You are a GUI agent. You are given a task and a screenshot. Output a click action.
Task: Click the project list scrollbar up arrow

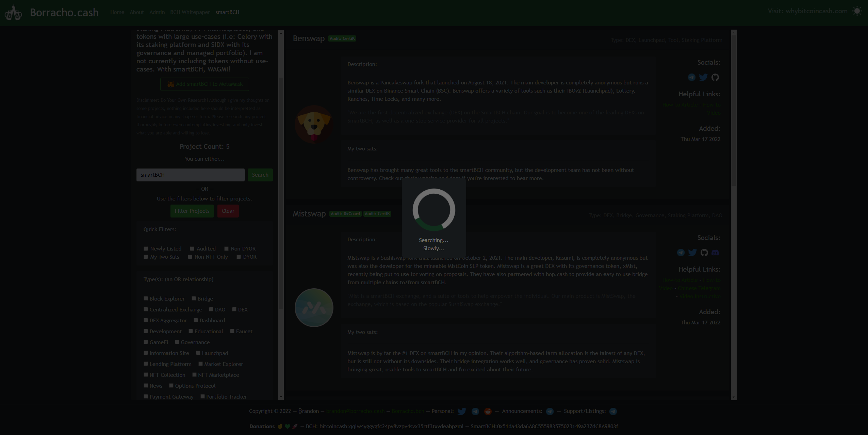734,33
